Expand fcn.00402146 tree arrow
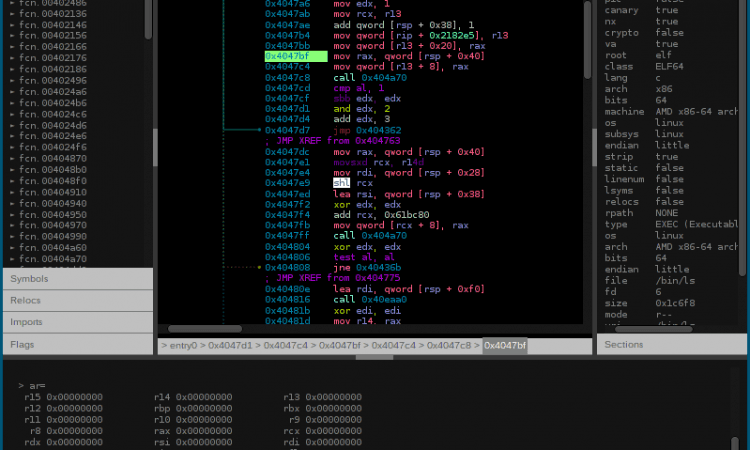The width and height of the screenshot is (750, 450). [12, 25]
